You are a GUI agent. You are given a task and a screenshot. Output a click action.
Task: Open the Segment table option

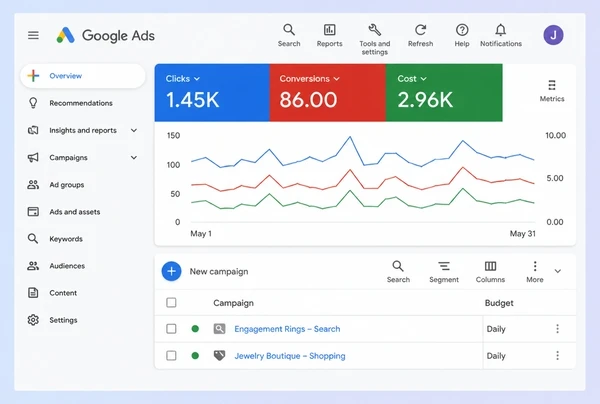444,272
